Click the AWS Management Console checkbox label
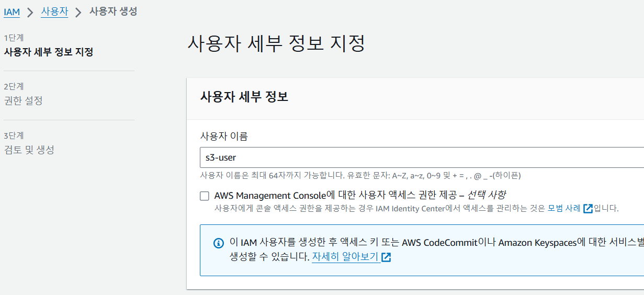The width and height of the screenshot is (644, 295). click(x=360, y=196)
